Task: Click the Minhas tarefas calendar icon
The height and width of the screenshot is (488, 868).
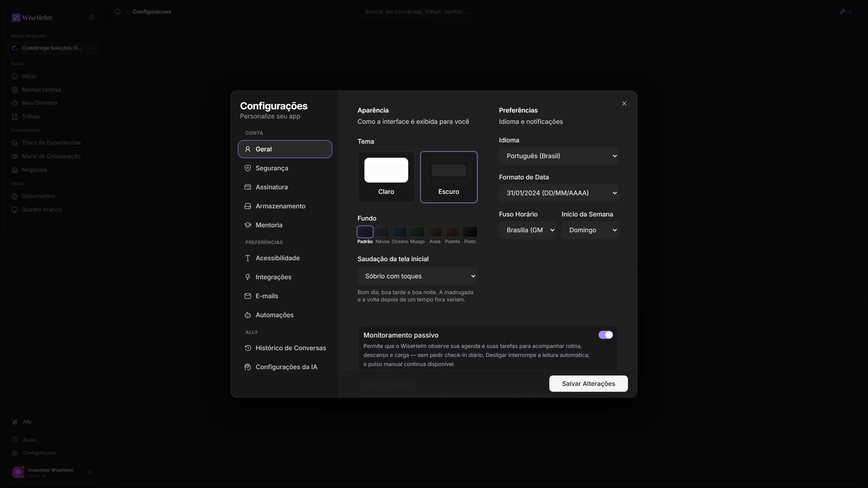Action: (15, 90)
